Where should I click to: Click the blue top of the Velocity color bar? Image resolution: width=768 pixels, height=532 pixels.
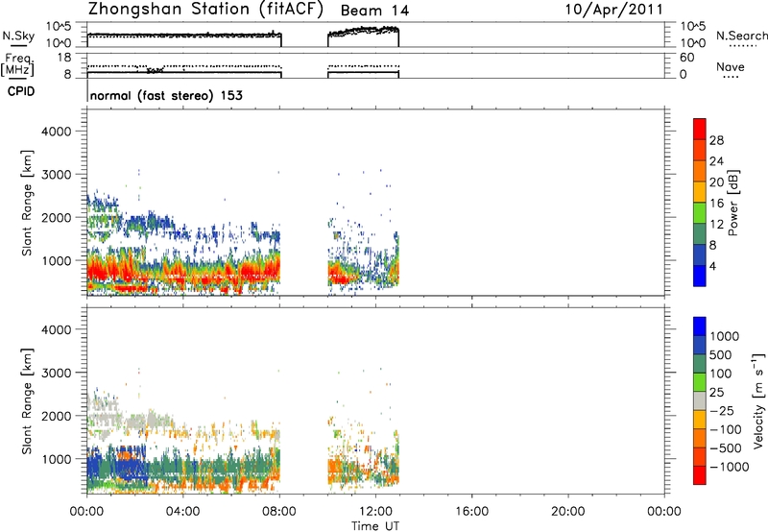tap(700, 326)
